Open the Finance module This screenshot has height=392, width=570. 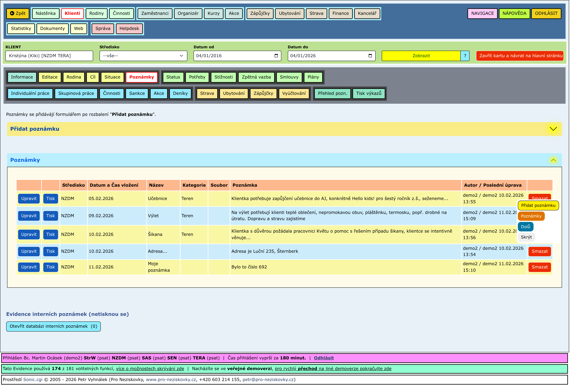(x=341, y=13)
